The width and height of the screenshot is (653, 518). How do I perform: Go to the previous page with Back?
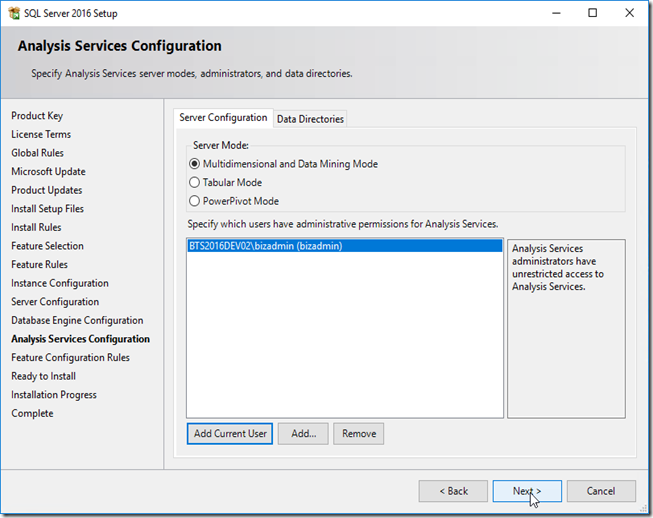click(x=453, y=491)
